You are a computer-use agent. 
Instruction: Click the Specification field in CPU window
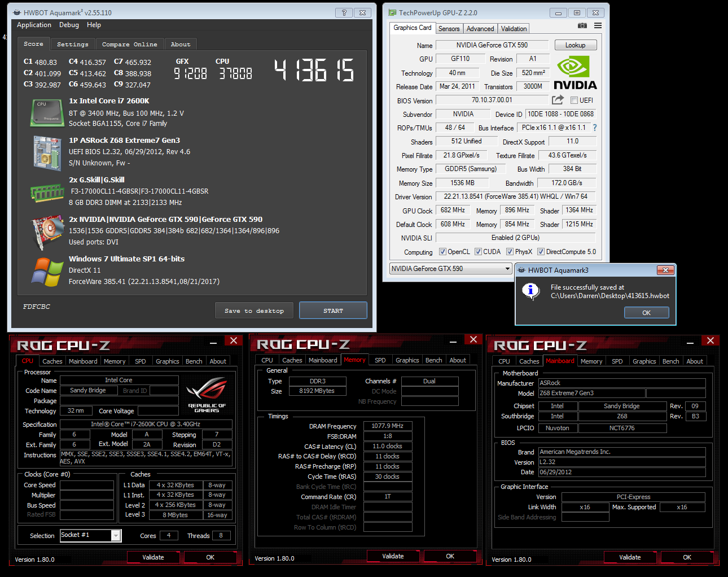pos(146,424)
